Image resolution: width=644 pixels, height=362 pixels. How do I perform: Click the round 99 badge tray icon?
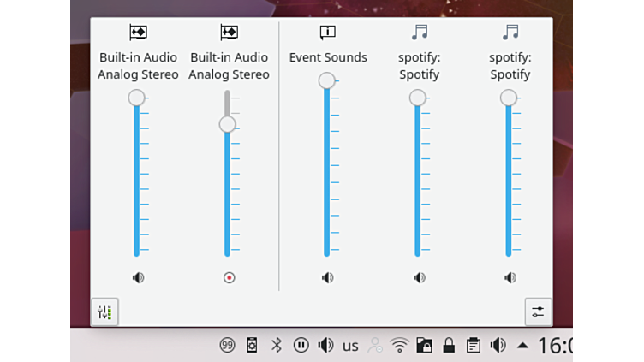coord(228,346)
